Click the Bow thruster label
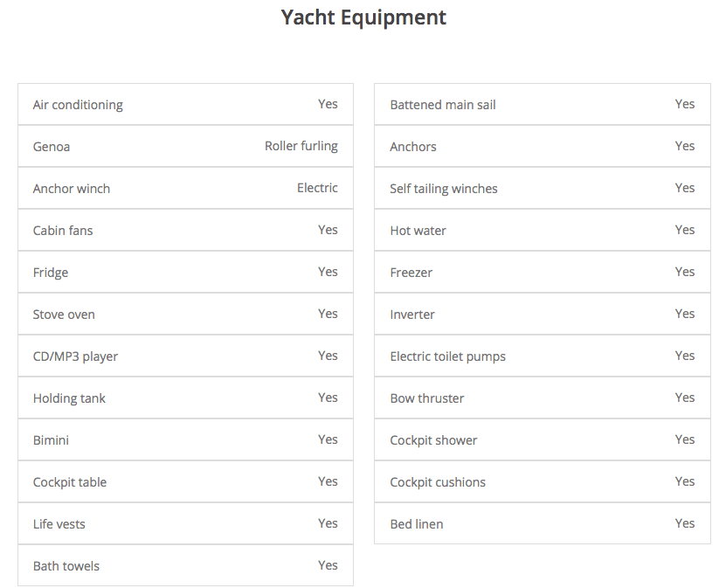Image resolution: width=726 pixels, height=588 pixels. point(427,398)
